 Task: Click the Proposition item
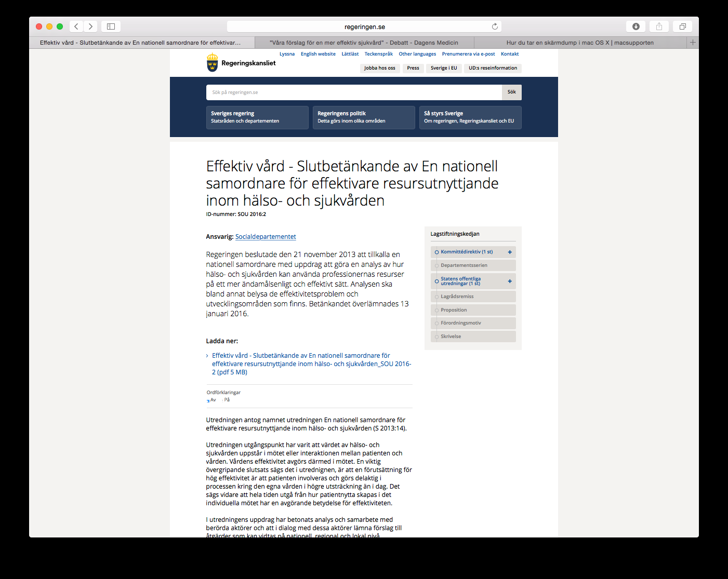click(473, 310)
